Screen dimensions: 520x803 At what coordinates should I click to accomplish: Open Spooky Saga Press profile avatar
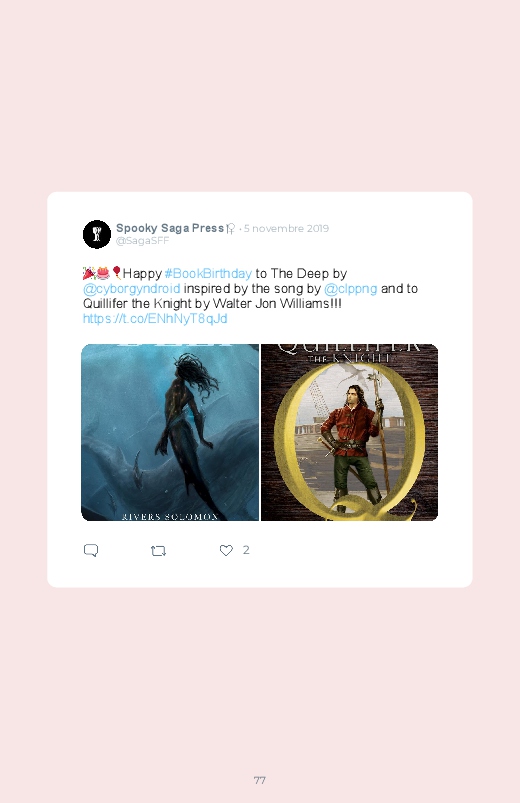pos(97,235)
